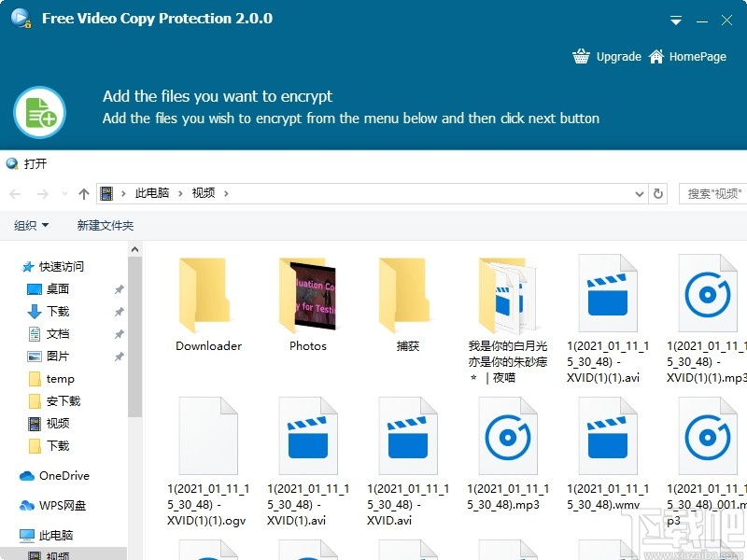Screen dimensions: 747x560
Task: Click the back navigation arrow
Action: (15, 193)
